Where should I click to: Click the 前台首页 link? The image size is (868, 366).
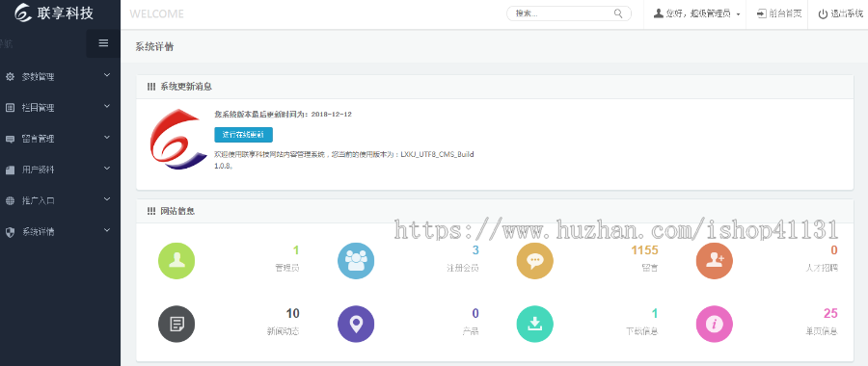point(779,13)
